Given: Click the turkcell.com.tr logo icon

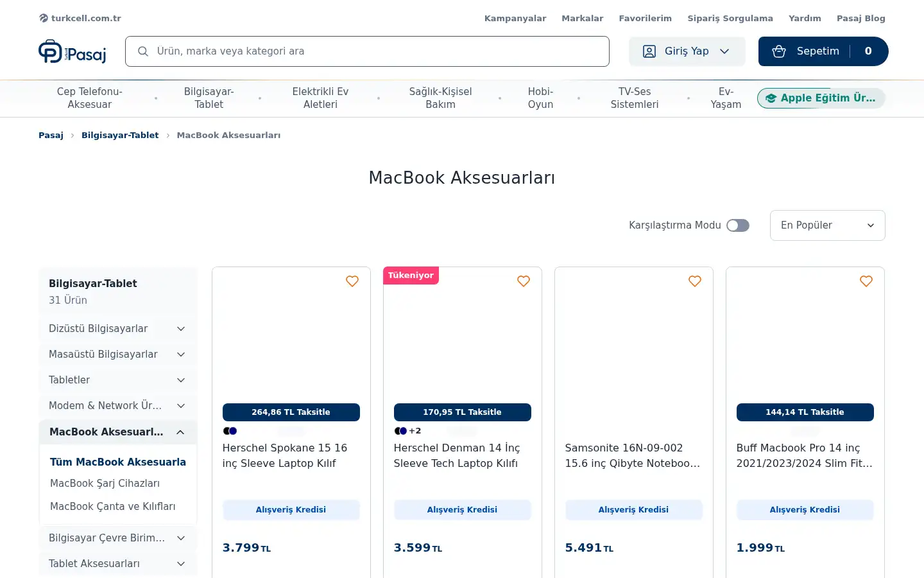Looking at the screenshot, I should [44, 18].
